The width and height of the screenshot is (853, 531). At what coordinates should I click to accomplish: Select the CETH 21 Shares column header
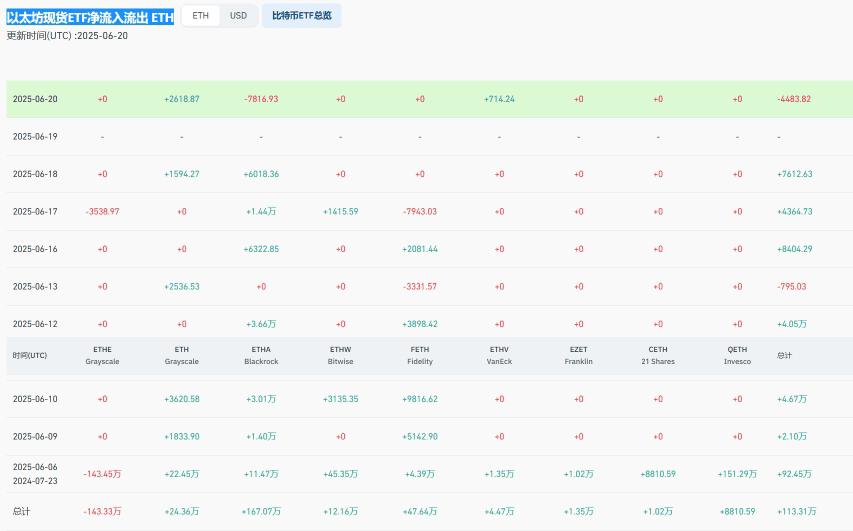(658, 356)
